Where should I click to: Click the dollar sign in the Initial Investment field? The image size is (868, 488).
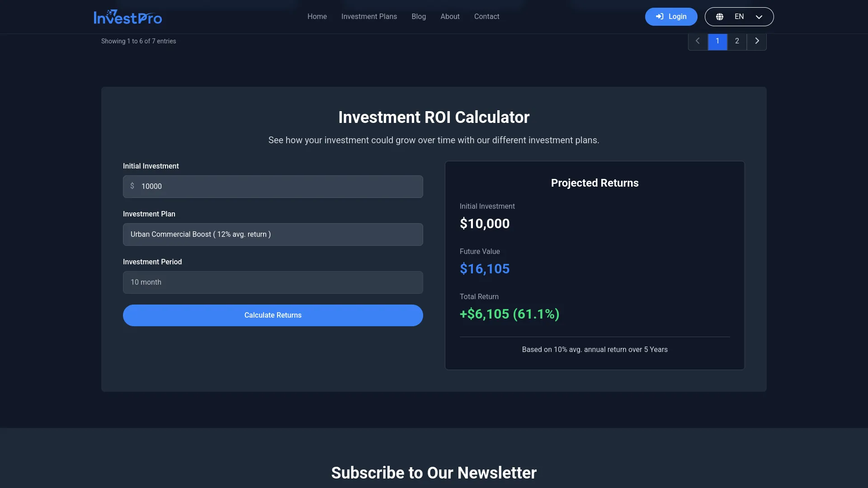[132, 186]
